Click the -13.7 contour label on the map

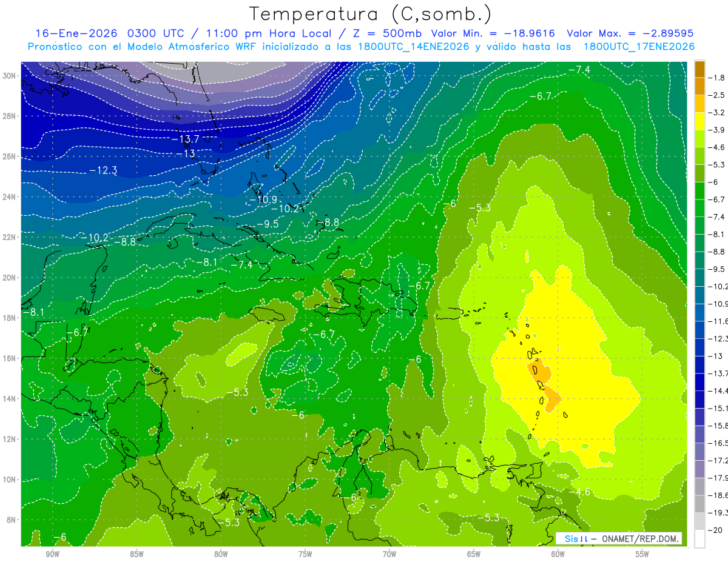point(185,139)
